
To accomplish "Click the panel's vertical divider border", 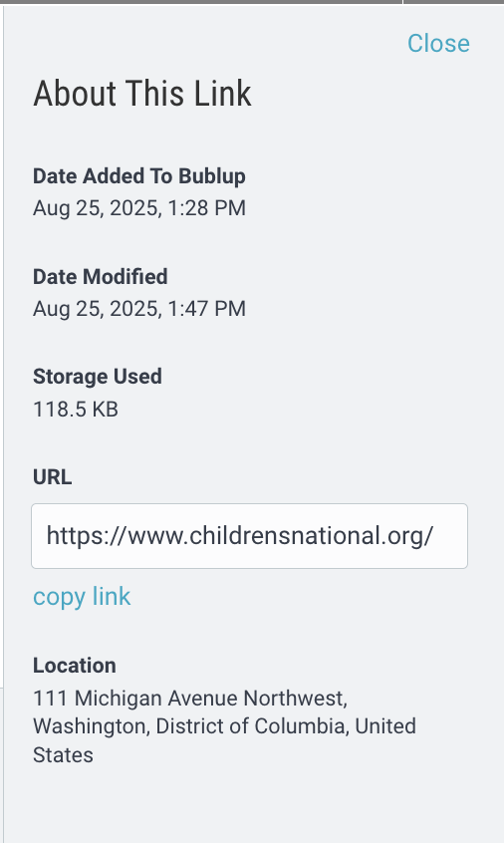I will click(3, 423).
